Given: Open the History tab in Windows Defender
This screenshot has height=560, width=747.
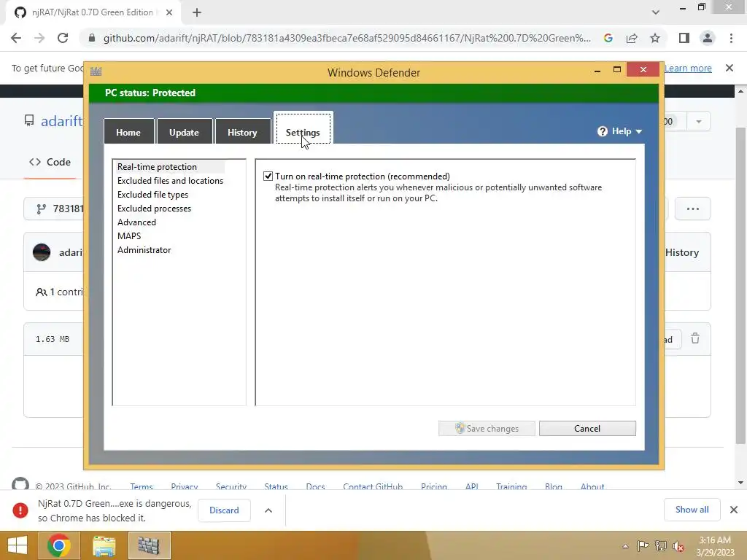Looking at the screenshot, I should pos(242,131).
